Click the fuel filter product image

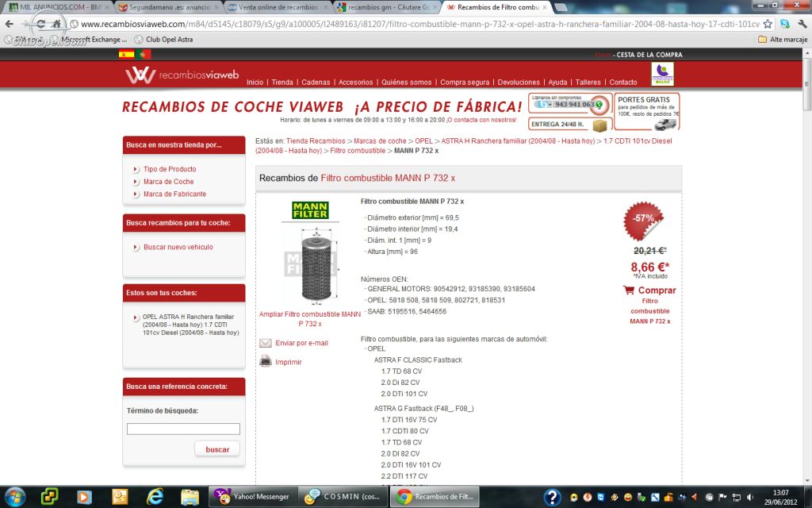point(311,267)
